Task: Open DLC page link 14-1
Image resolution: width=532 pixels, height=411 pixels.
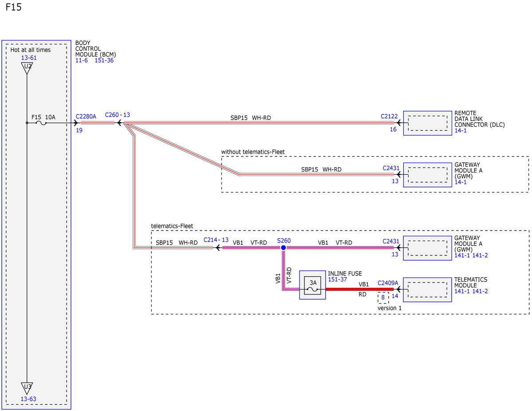Action: click(x=461, y=130)
